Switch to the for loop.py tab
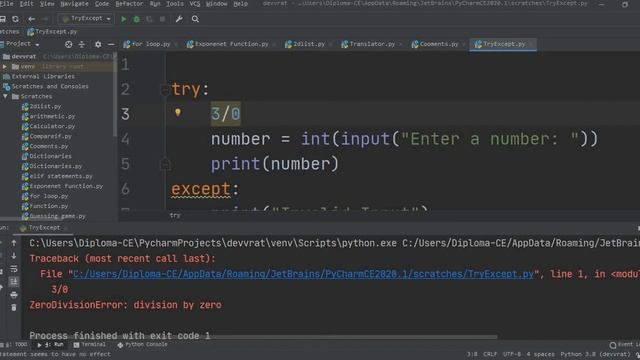Viewport: 640px width, 360px height. tap(150, 44)
